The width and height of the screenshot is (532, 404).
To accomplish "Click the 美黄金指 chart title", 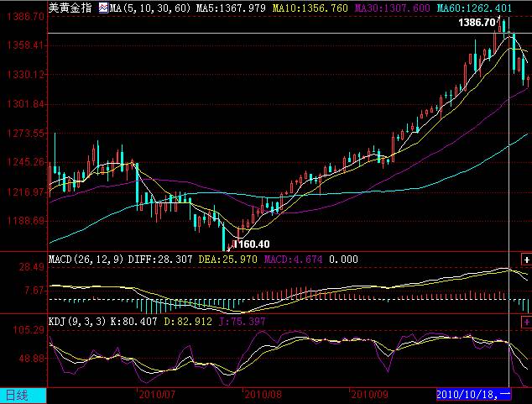I will point(70,8).
